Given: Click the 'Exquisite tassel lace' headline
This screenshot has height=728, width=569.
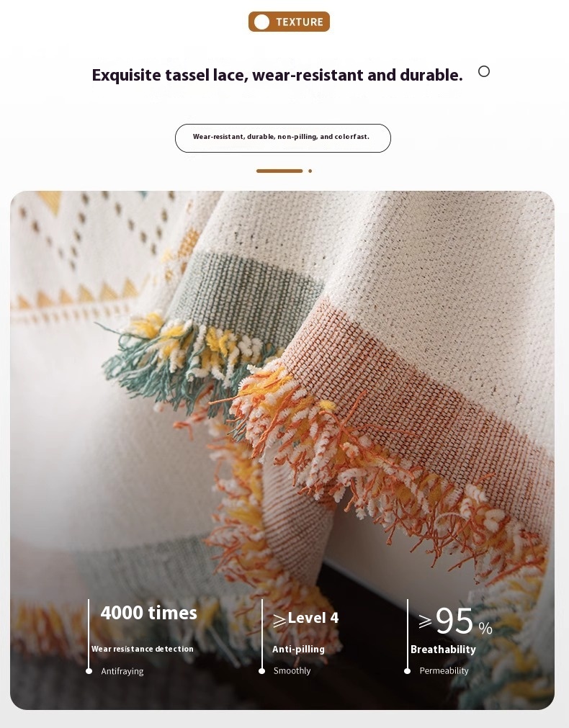Looking at the screenshot, I should [x=277, y=75].
